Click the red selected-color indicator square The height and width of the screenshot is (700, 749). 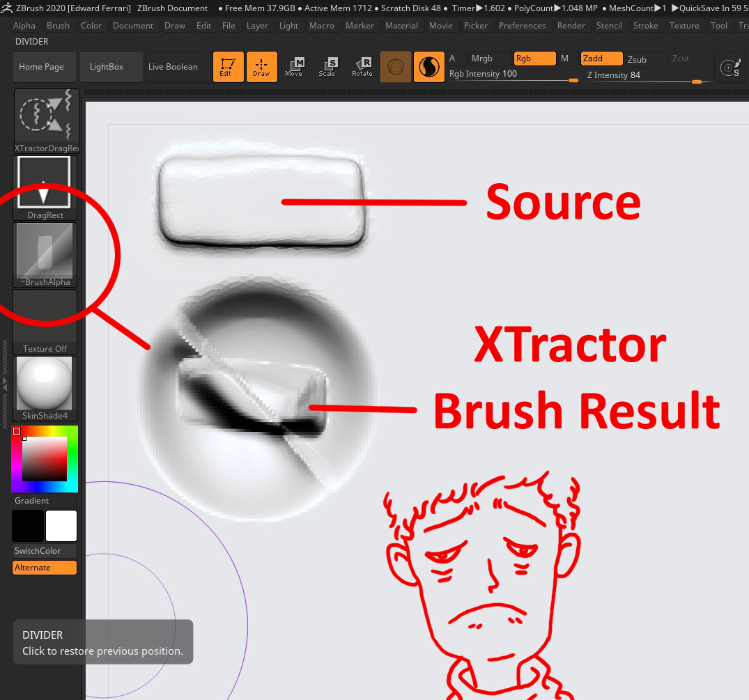pos(17,431)
